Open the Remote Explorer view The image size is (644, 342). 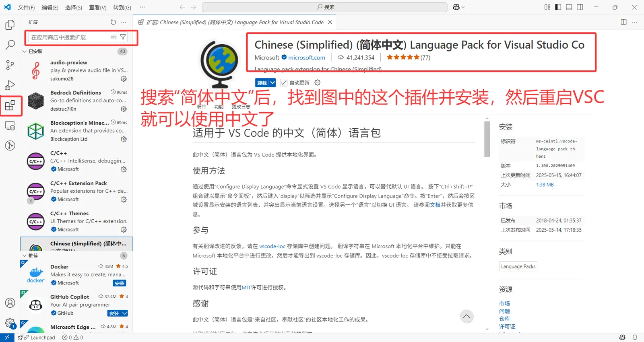click(x=10, y=126)
